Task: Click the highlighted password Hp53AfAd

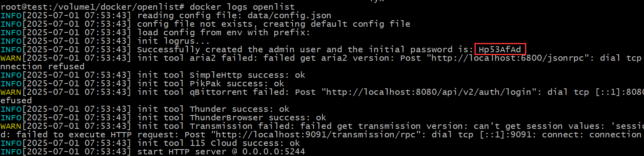Action: (x=500, y=49)
